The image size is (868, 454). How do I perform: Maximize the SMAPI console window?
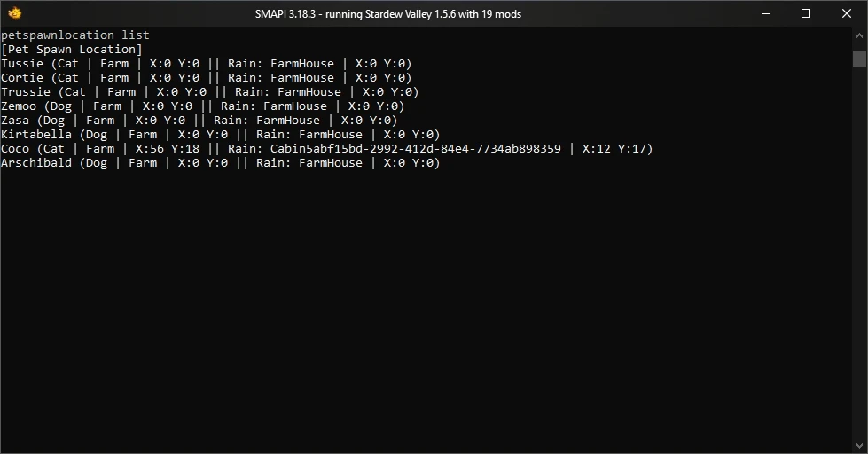click(806, 14)
